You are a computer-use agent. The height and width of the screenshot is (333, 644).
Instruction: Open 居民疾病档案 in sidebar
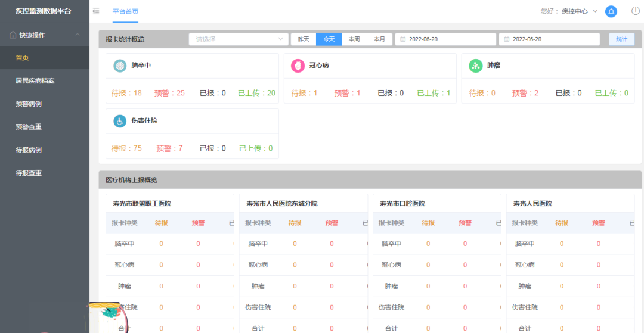35,81
